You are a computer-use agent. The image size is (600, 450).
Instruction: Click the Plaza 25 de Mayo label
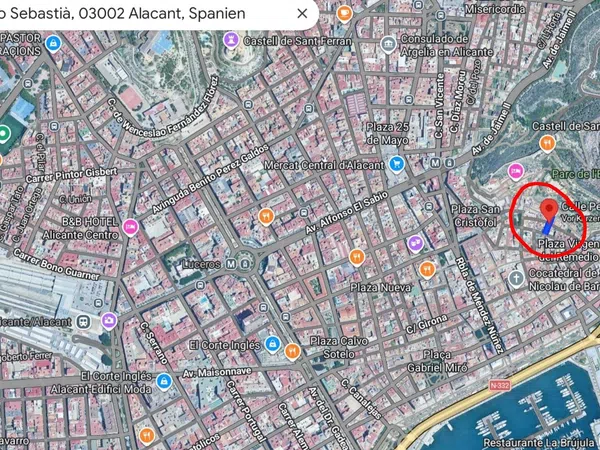pyautogui.click(x=388, y=133)
